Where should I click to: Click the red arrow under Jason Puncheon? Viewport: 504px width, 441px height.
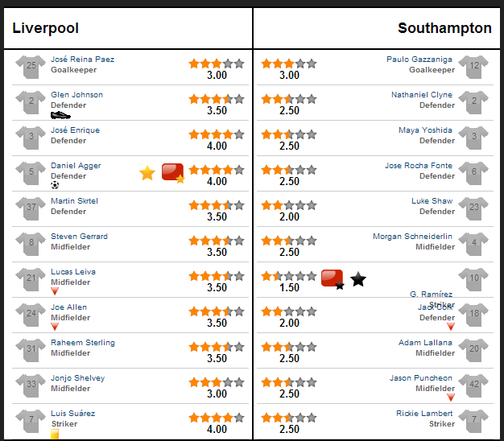click(x=451, y=398)
